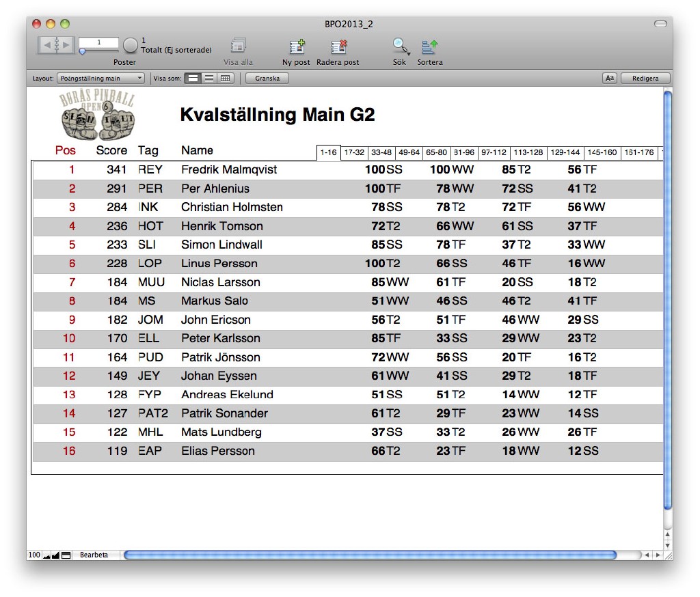Click the vertical scroll up arrow
Screen dimensions: 700x597
(x=668, y=535)
